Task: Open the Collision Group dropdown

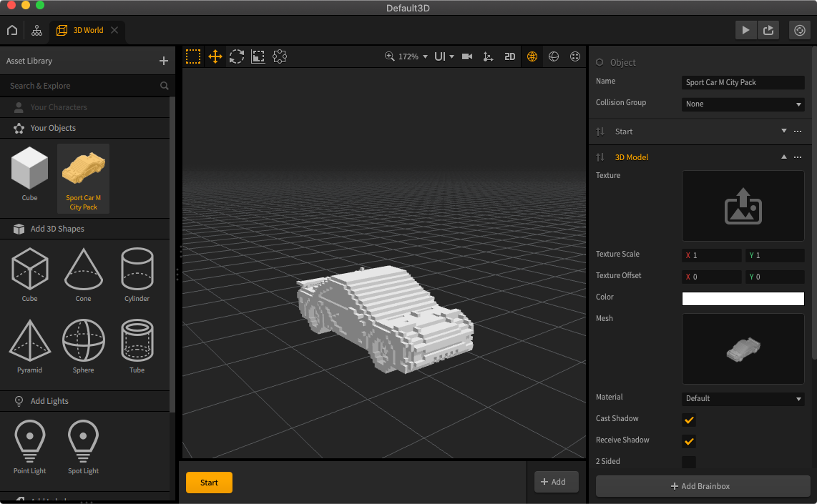Action: pos(743,104)
